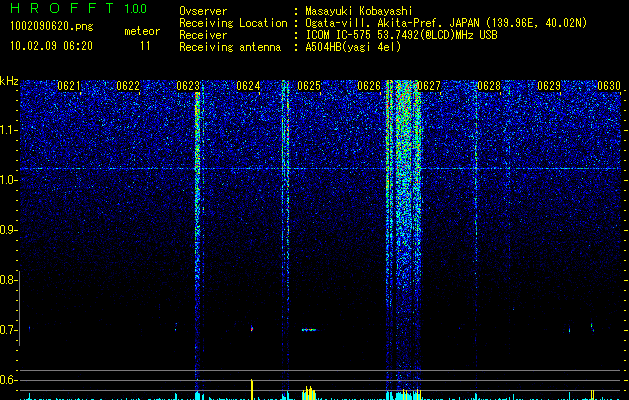
Task: Click the 0627 time marker
Action: (429, 86)
